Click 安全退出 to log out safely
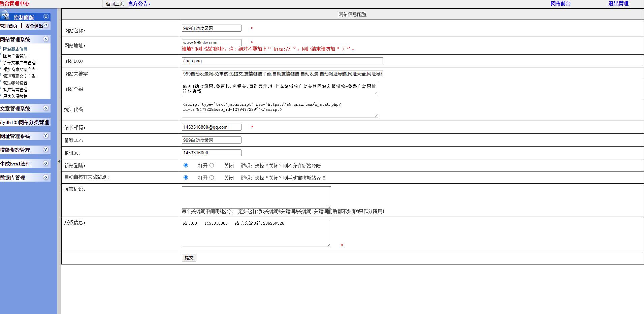Viewport: 644px width, 314px height. click(34, 26)
